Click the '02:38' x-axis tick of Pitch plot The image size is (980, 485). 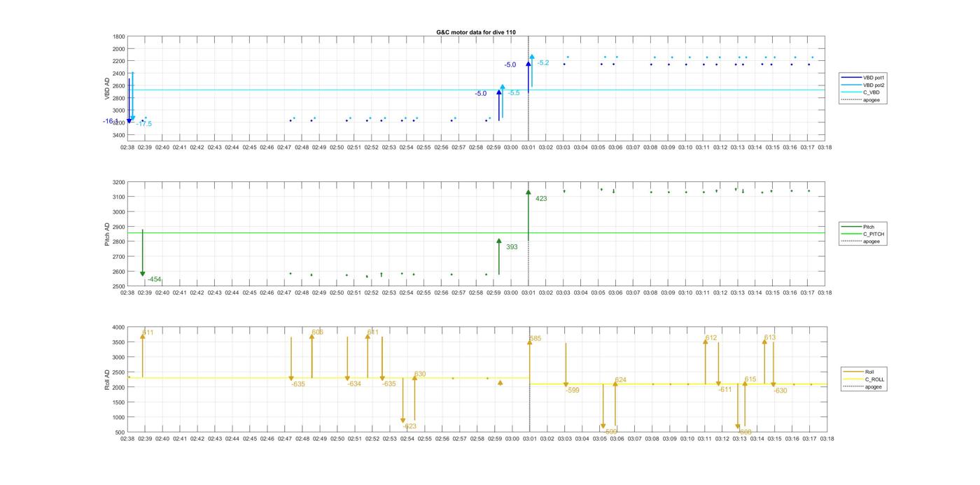(x=127, y=293)
